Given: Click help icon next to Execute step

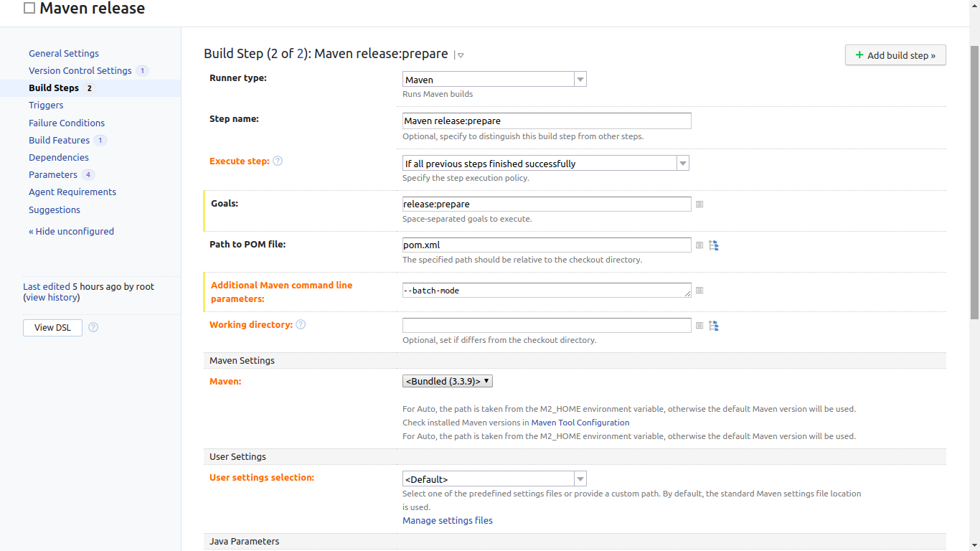Looking at the screenshot, I should (278, 161).
